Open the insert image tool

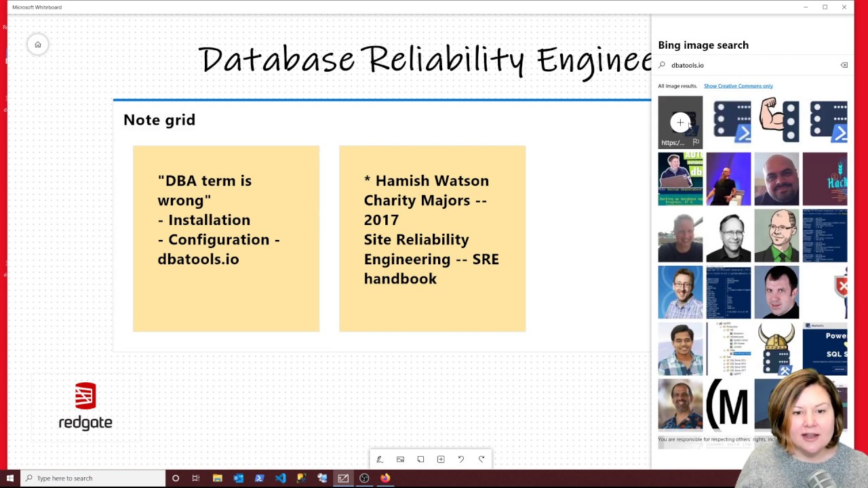[400, 460]
